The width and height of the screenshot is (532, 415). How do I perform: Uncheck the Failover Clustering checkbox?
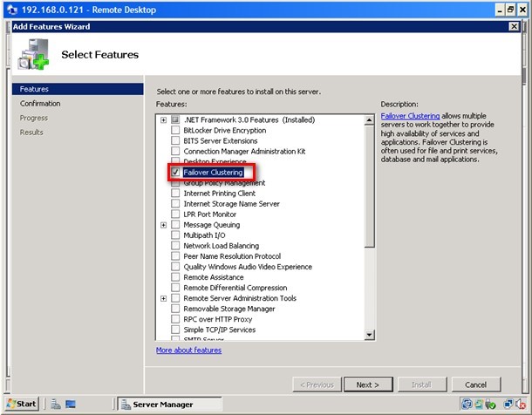[175, 173]
